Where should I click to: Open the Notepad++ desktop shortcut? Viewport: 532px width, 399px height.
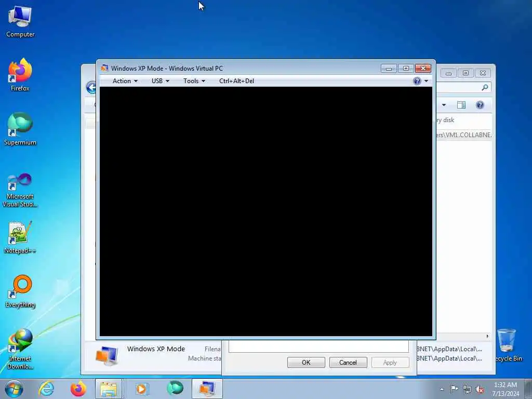tap(20, 237)
